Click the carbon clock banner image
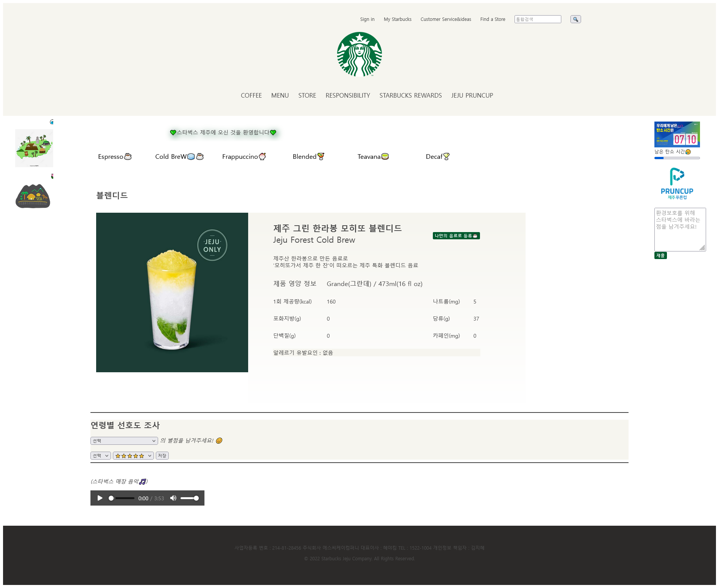Viewport: 719px width, 588px height. (677, 134)
